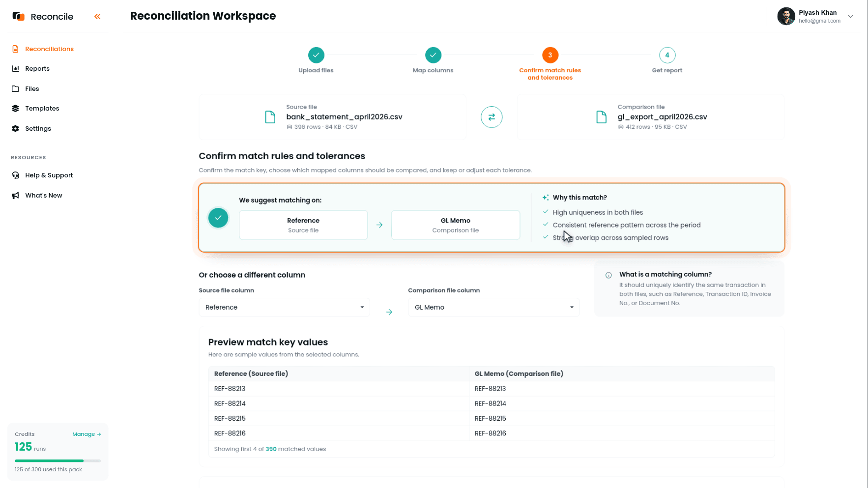Open the Source file column Reference dropdown
The width and height of the screenshot is (868, 488).
(x=284, y=307)
